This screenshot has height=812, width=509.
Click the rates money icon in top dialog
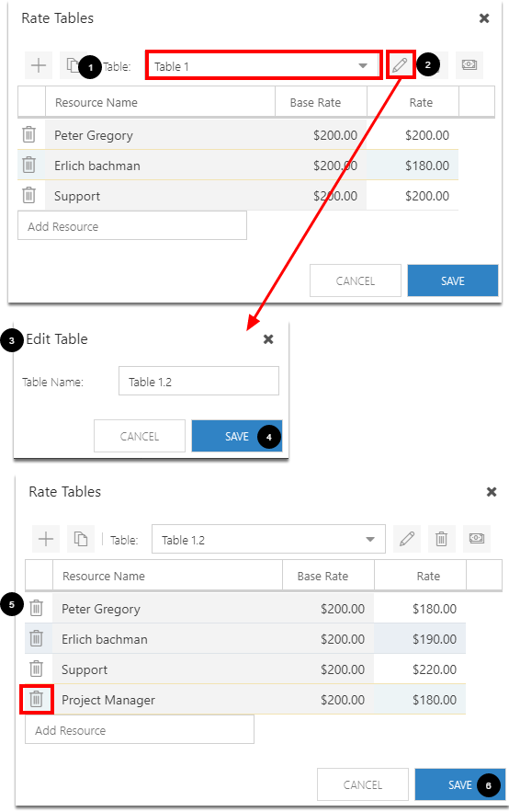point(469,64)
